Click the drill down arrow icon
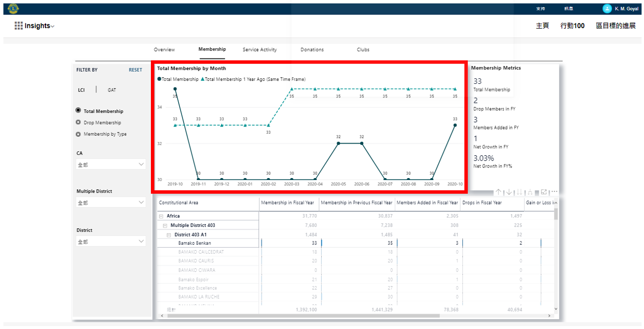The image size is (644, 329). coord(509,192)
